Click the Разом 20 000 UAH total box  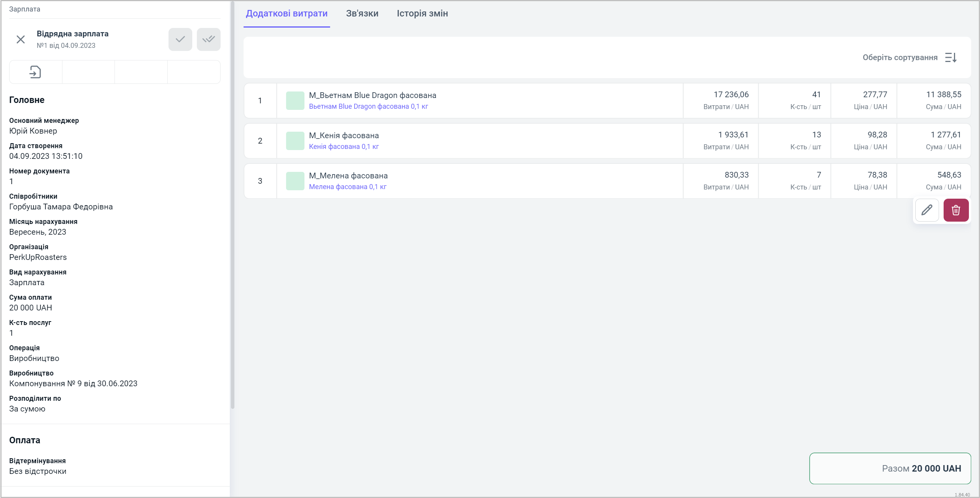click(x=890, y=468)
